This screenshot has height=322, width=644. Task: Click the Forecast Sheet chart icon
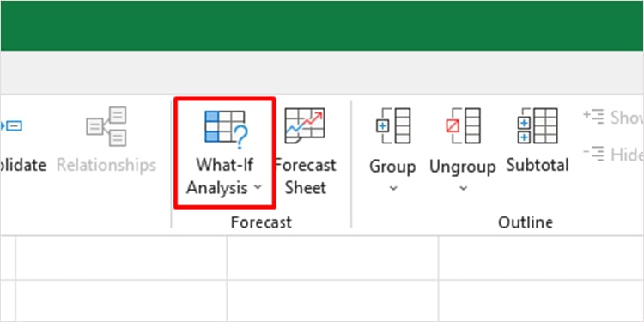[x=305, y=125]
